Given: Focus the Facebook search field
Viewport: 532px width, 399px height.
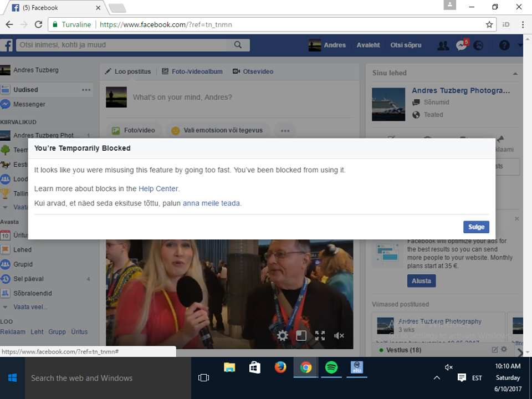Looking at the screenshot, I should click(x=122, y=45).
